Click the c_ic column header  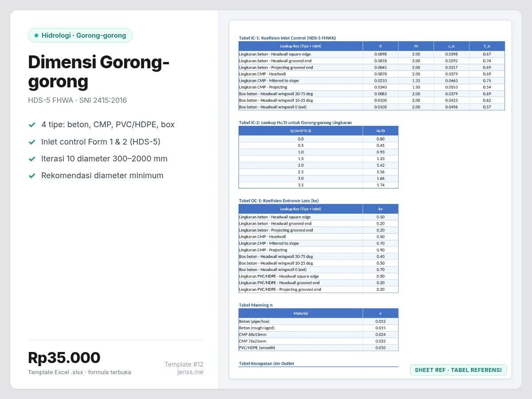click(451, 46)
